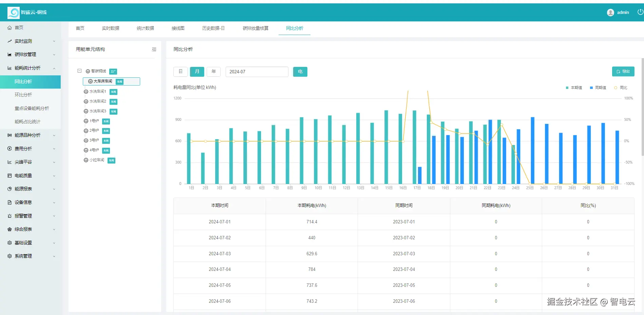Viewport: 644px width, 315px height.
Task: Toggle 本期值 legend color swatch
Action: [567, 88]
